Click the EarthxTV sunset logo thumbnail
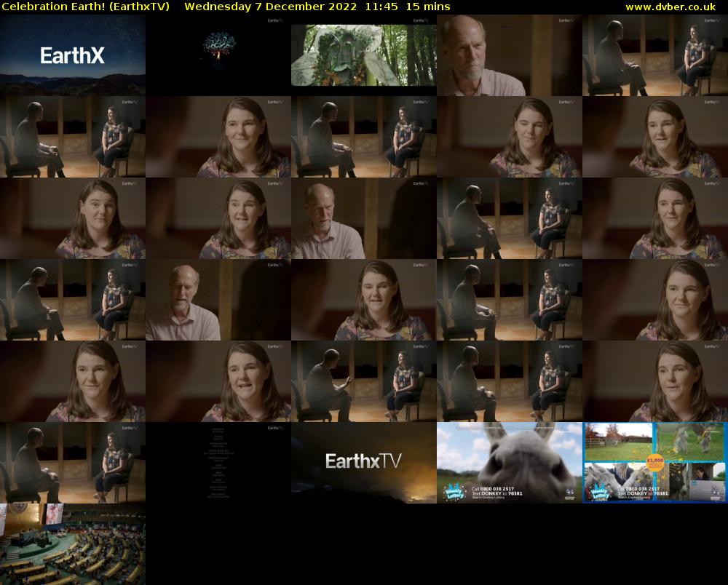 click(363, 463)
